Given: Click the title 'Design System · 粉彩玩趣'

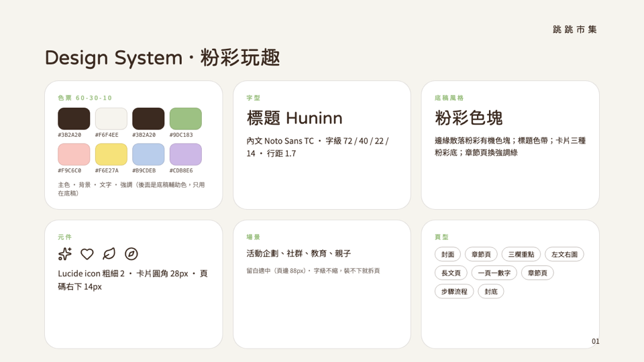Looking at the screenshot, I should tap(162, 58).
